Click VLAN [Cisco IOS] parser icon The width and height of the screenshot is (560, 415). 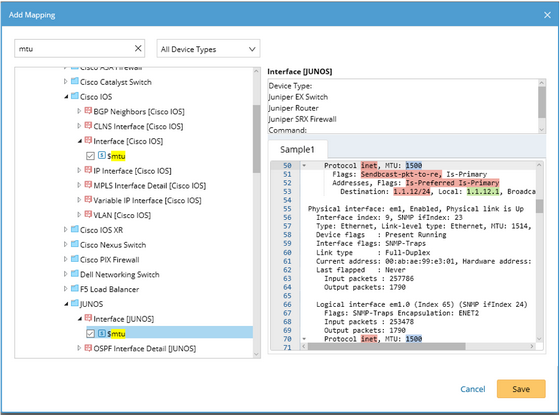(x=88, y=214)
